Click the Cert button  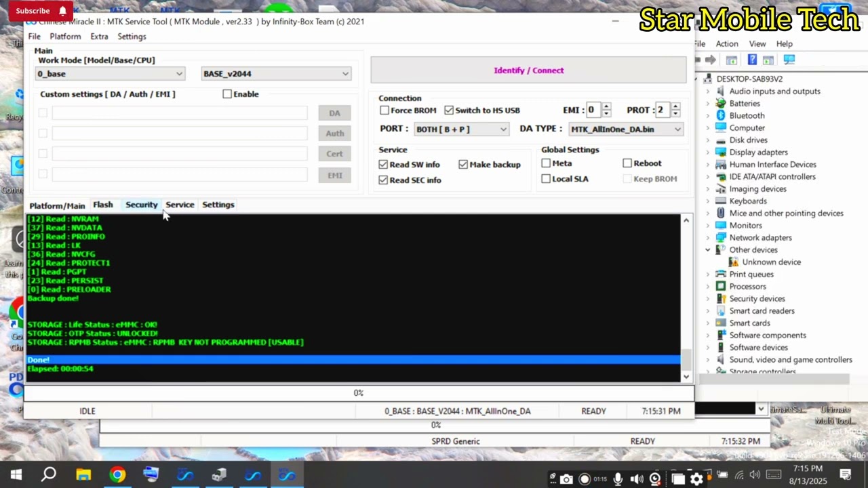(x=334, y=154)
